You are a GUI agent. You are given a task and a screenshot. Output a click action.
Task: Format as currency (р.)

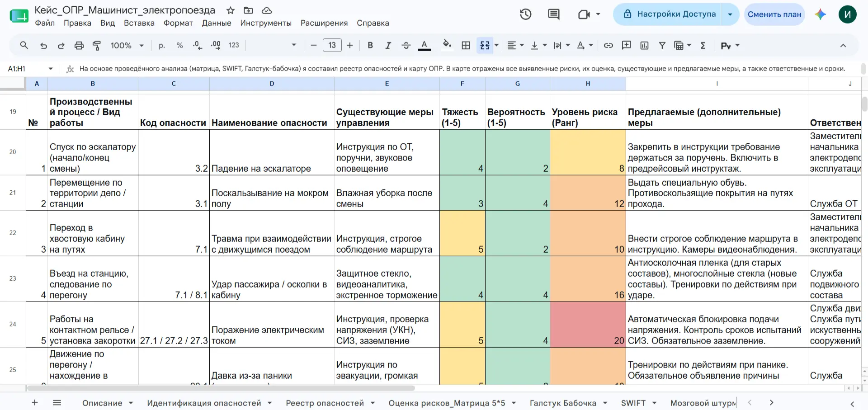[x=162, y=45]
